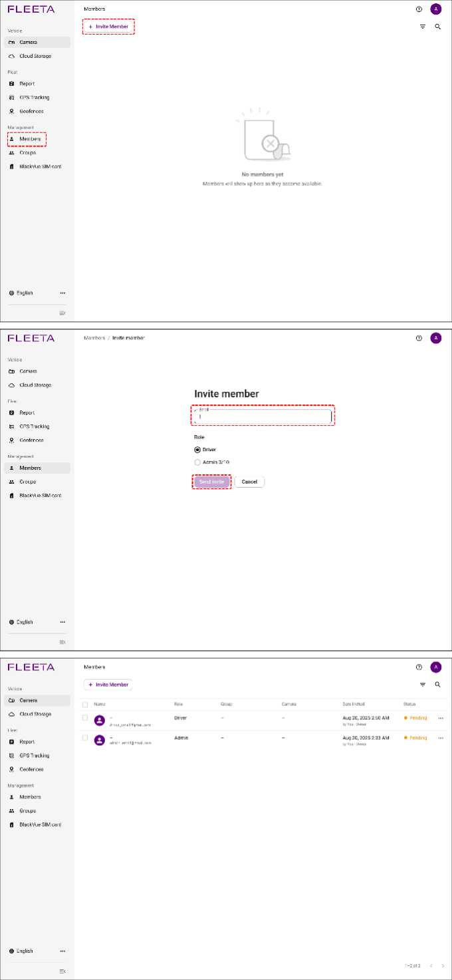Open more options for the Admin member row

click(x=441, y=738)
